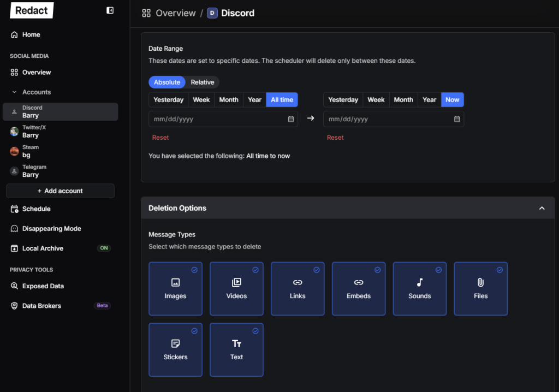Open the start date calendar picker icon
Screen dimensions: 559x392
coord(291,119)
